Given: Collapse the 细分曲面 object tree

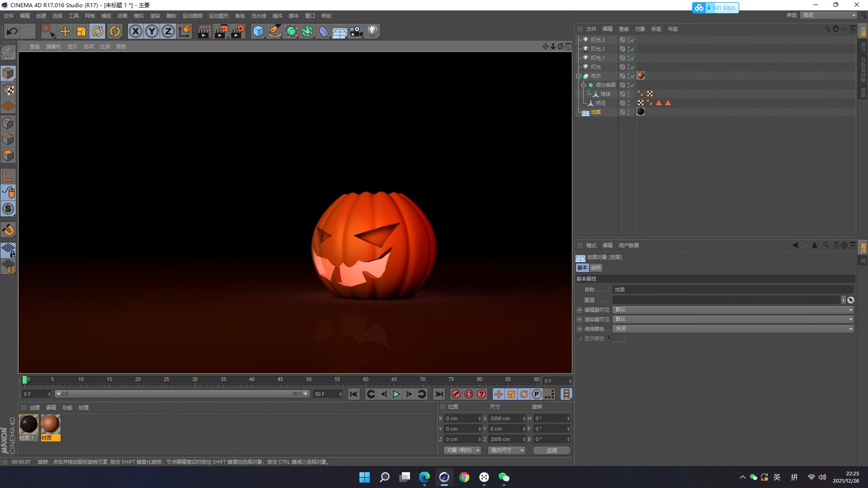Looking at the screenshot, I should (583, 85).
